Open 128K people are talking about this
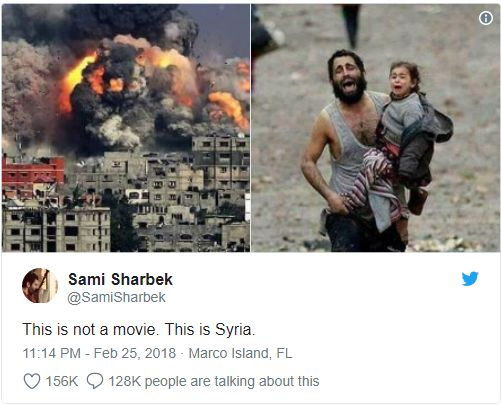501x406 pixels. coord(214,381)
